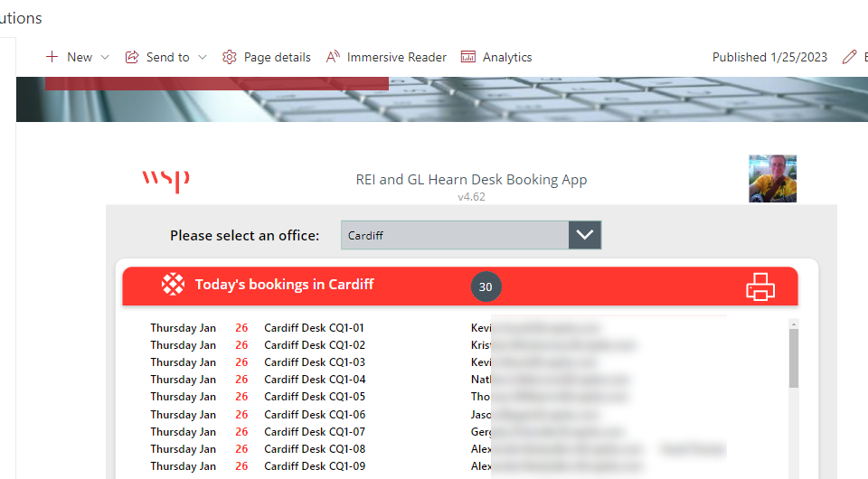The height and width of the screenshot is (479, 868).
Task: Select the Cardiff Desk CQ1-03 booking row
Action: pos(454,362)
